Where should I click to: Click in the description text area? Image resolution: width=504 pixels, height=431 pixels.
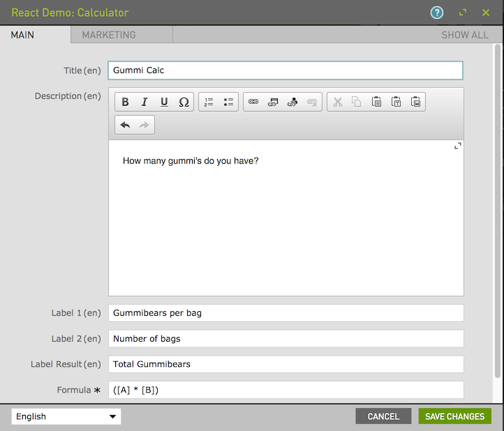coord(286,218)
